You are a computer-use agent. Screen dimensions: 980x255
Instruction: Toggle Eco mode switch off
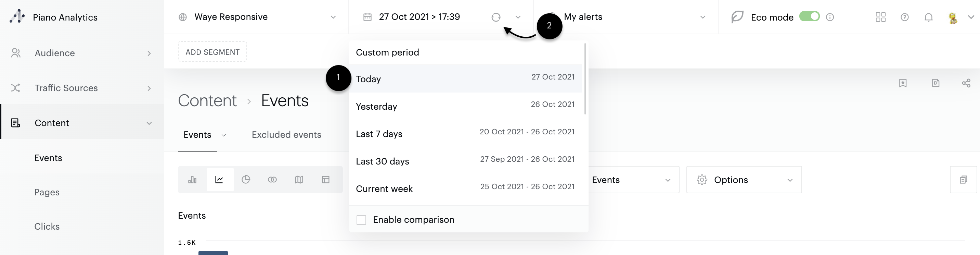pos(809,16)
